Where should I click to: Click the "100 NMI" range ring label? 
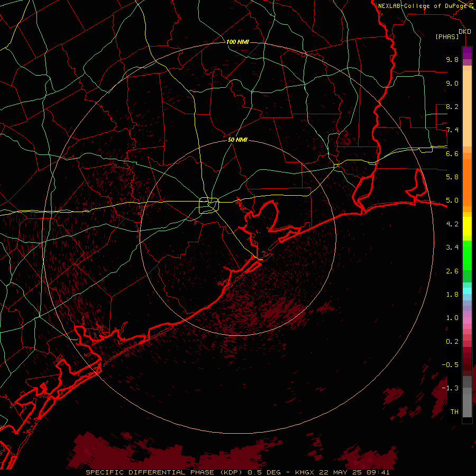(x=237, y=42)
